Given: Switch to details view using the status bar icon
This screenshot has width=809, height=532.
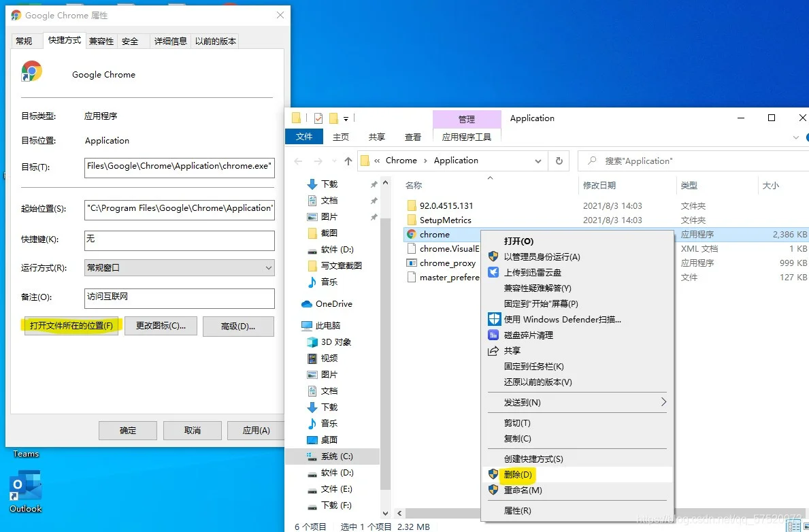Looking at the screenshot, I should pos(794,527).
